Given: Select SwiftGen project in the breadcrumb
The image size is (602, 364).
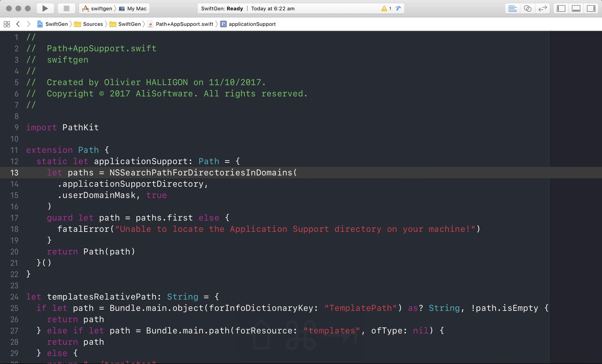Looking at the screenshot, I should (53, 24).
